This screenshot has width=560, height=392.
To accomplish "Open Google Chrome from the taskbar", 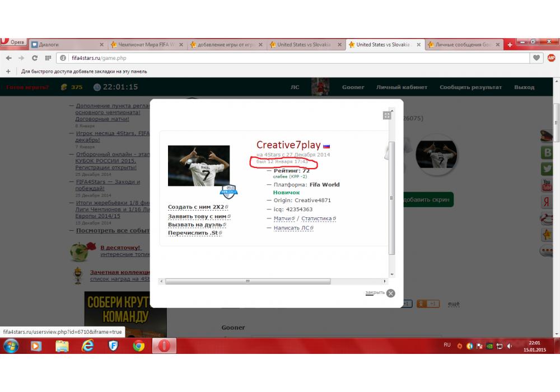I will tap(139, 346).
